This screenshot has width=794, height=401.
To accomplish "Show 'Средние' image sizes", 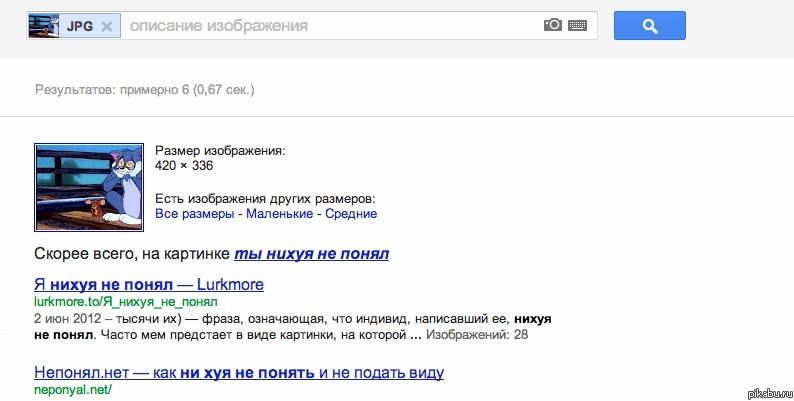I will point(350,214).
